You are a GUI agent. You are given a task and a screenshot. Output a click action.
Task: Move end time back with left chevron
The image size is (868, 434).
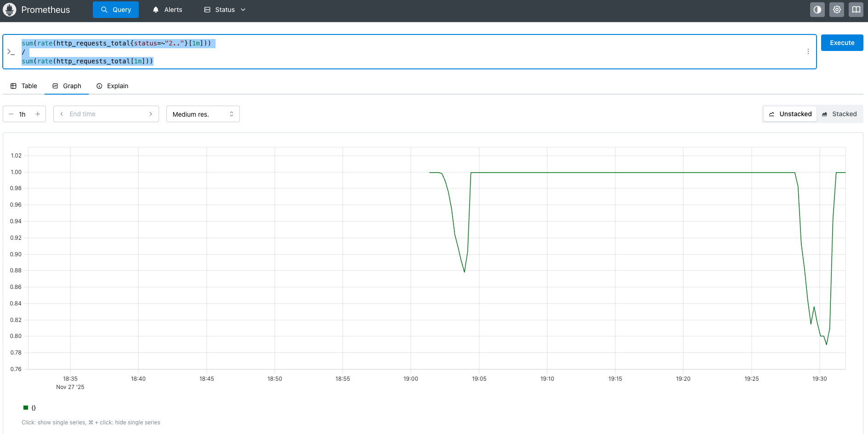click(x=62, y=114)
